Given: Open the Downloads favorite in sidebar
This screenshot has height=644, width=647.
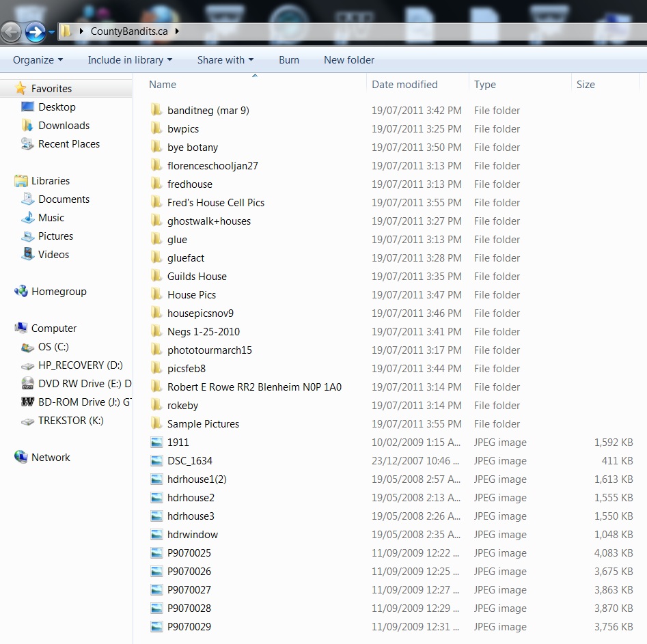Looking at the screenshot, I should point(64,126).
